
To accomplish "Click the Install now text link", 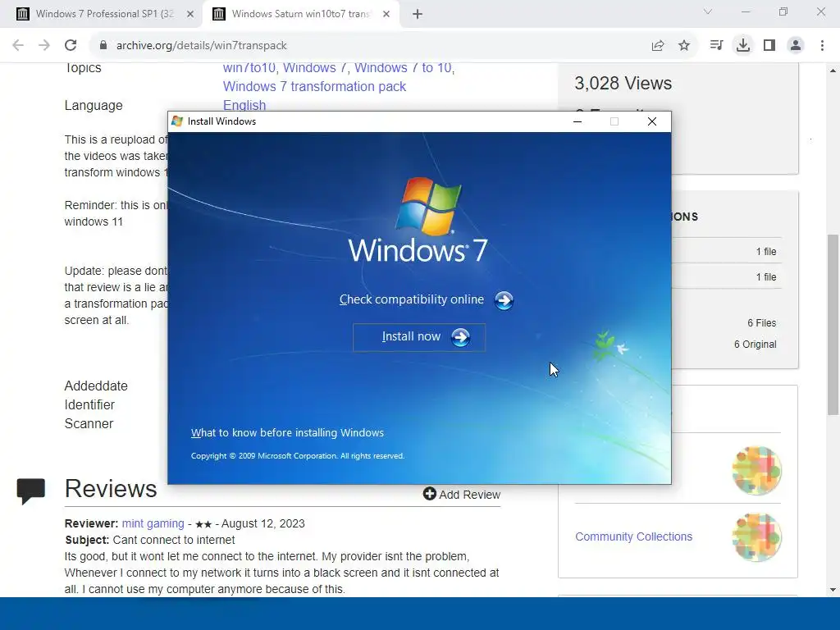I will [411, 336].
